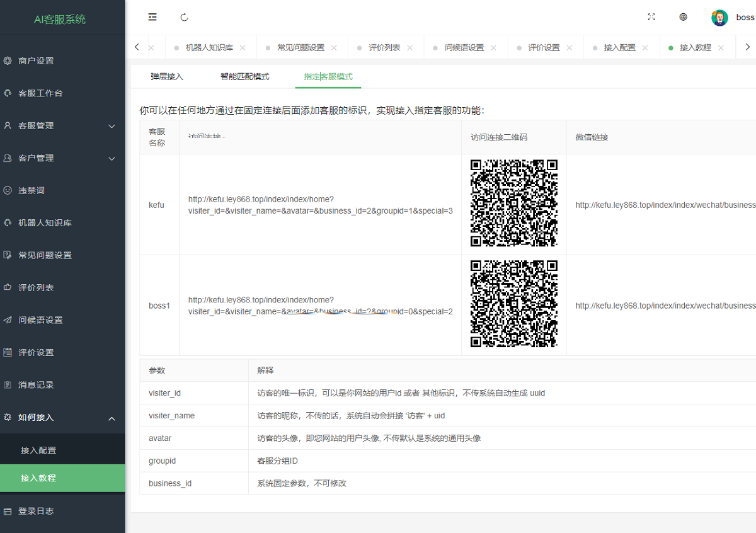Close the 评价设置 tab
Screen dimensions: 756x533
pyautogui.click(x=570, y=48)
